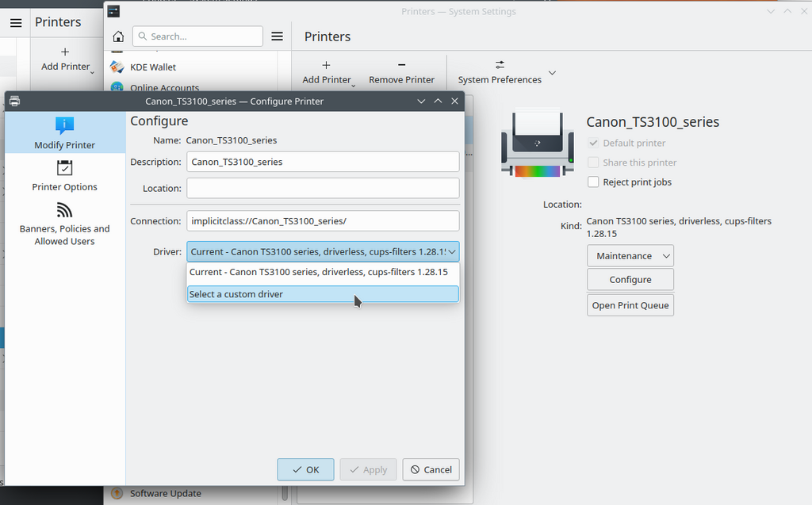Screen dimensions: 812x505
Task: Click the Open Print Queue button
Action: coord(630,305)
